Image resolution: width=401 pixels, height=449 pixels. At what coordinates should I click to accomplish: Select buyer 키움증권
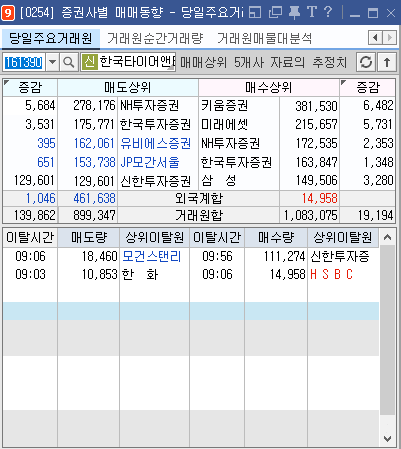coord(224,106)
